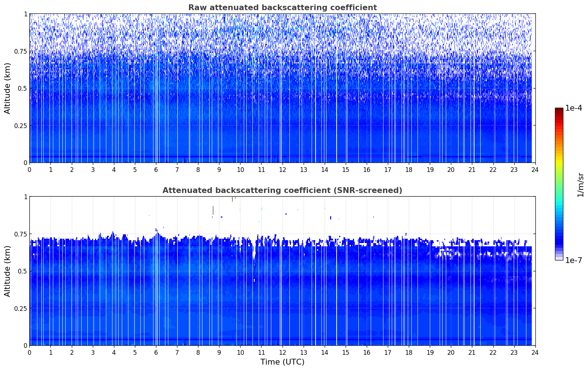
Task: Select hour 24 tick on the bottom plot's time axis
Action: pos(535,352)
